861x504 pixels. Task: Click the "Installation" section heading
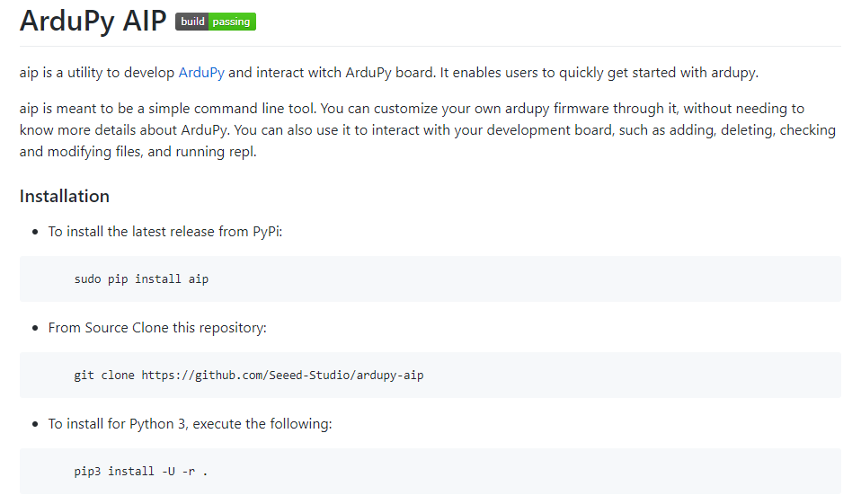(65, 196)
